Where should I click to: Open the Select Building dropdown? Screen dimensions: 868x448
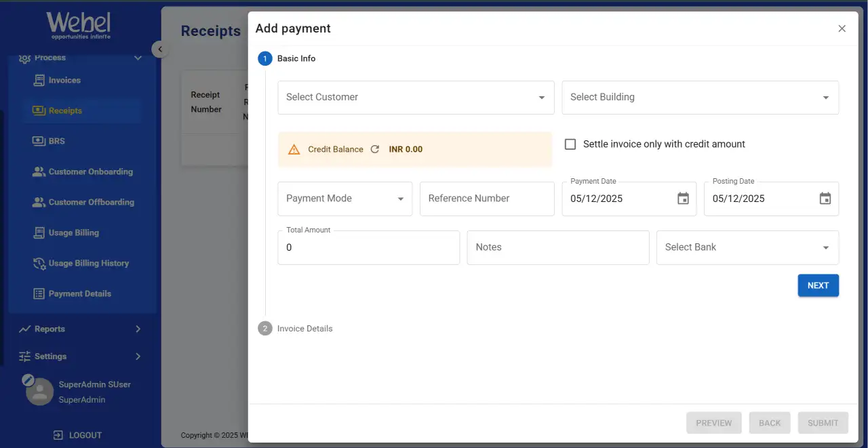(x=700, y=98)
